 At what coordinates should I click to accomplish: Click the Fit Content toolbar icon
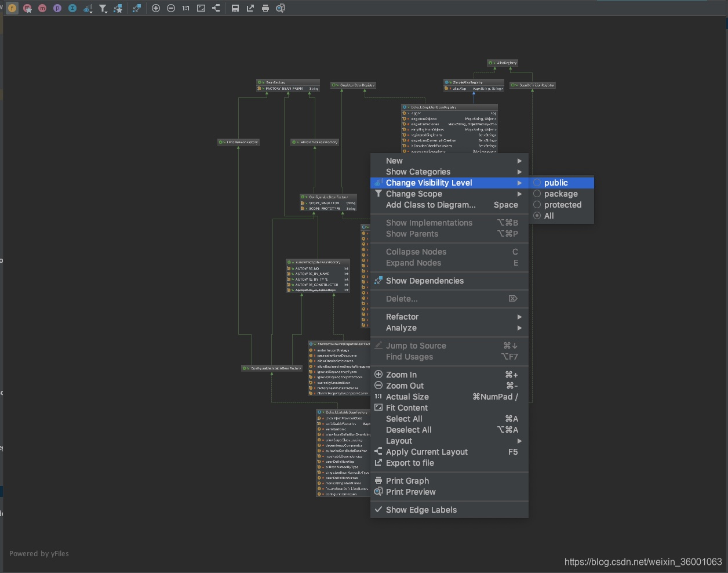coord(201,8)
